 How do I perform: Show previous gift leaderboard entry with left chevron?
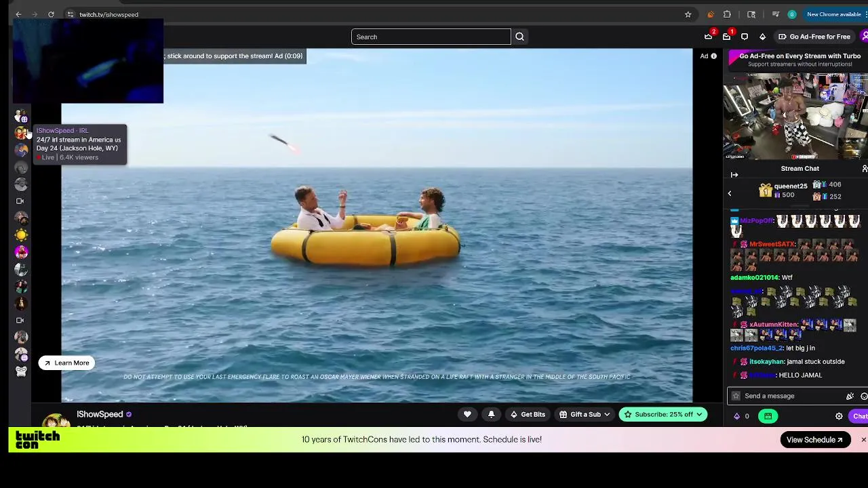coord(730,193)
